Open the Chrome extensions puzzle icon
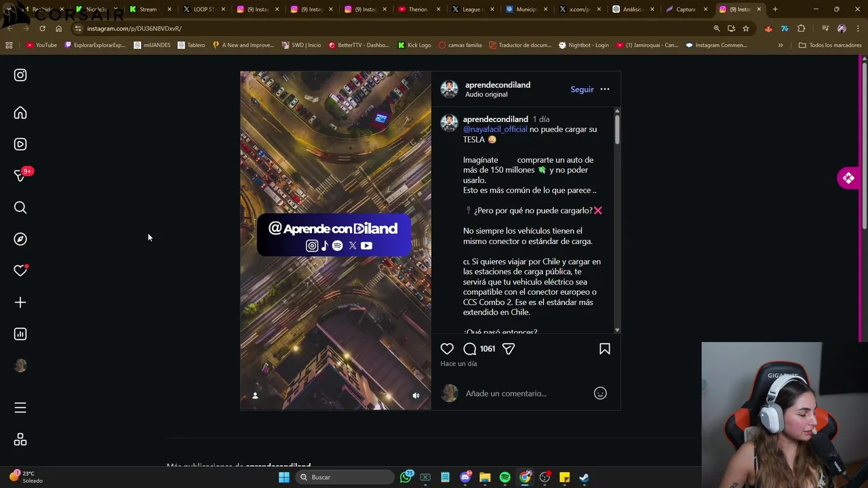The height and width of the screenshot is (488, 868). pos(802,28)
